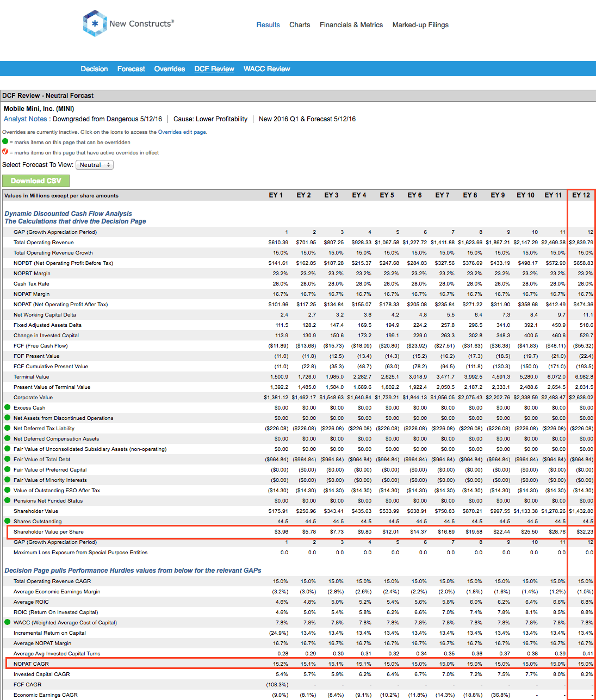
Task: Click override icon for Unconsolidated Subsidiary Assets row
Action: [x=8, y=449]
